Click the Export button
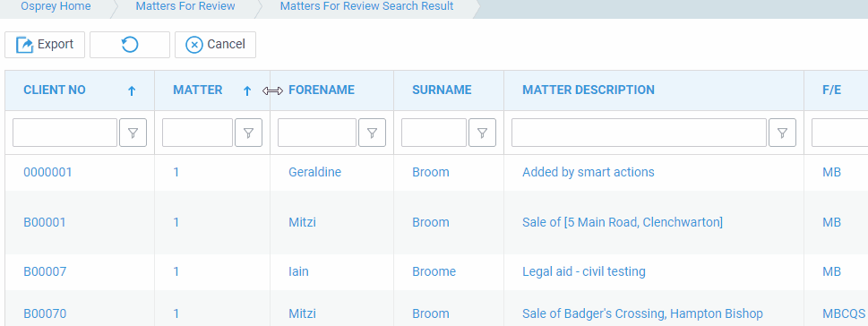Image resolution: width=868 pixels, height=326 pixels. point(45,45)
